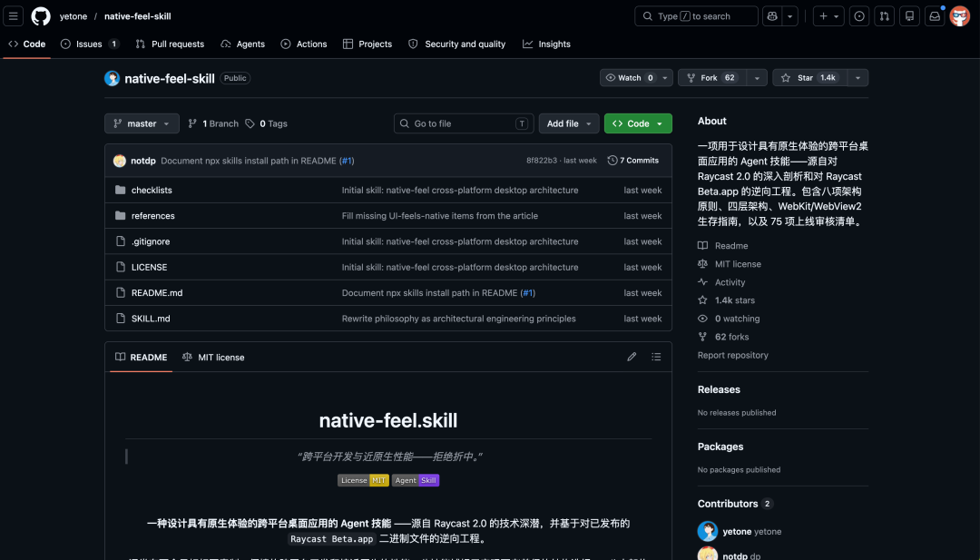This screenshot has height=560, width=980.
Task: Open the Copilot chat icon
Action: [772, 16]
